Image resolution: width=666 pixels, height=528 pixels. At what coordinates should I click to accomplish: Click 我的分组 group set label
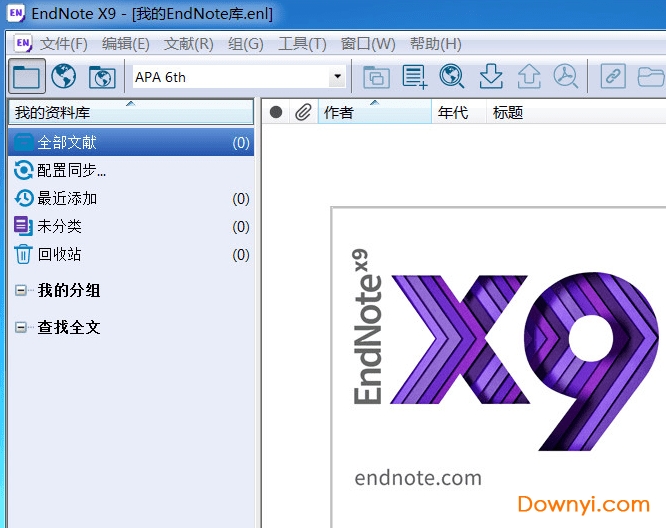point(69,291)
